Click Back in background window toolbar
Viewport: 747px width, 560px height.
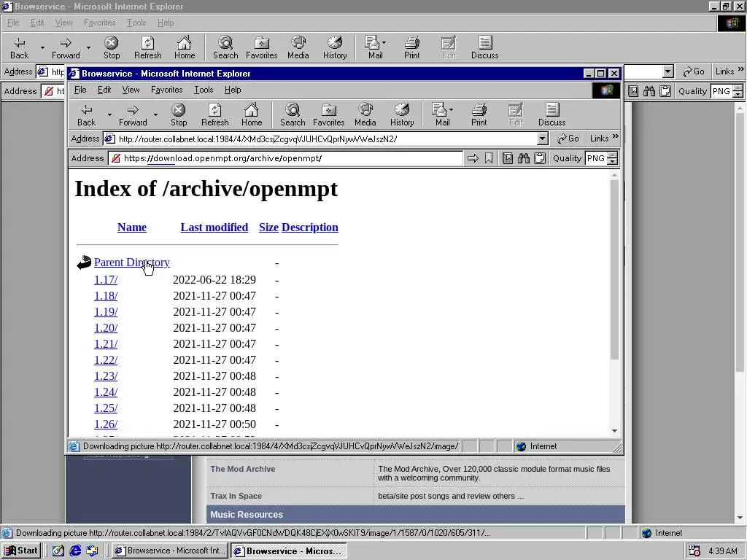(x=19, y=47)
